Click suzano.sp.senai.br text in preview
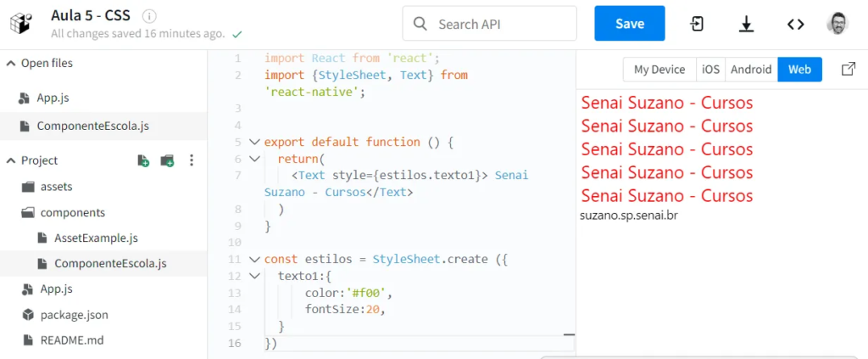 629,216
